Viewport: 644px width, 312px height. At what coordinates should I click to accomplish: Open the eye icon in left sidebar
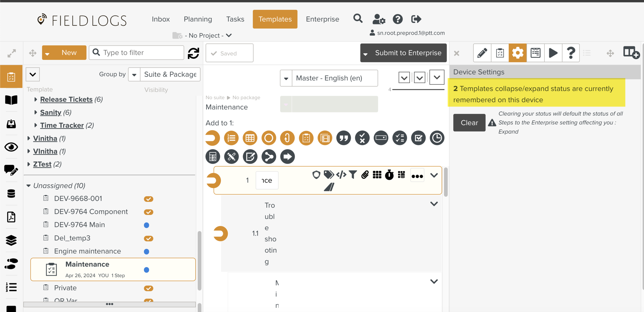(11, 147)
